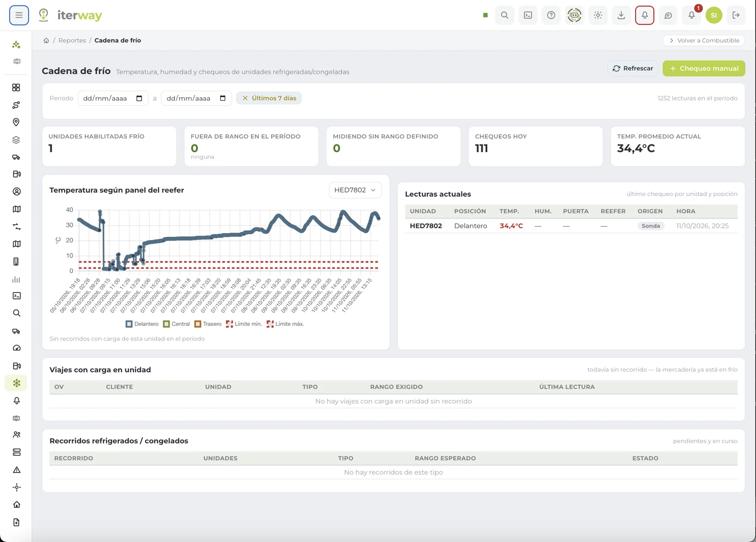Image resolution: width=756 pixels, height=542 pixels.
Task: Open notifications bell with red badge 1
Action: tap(691, 15)
